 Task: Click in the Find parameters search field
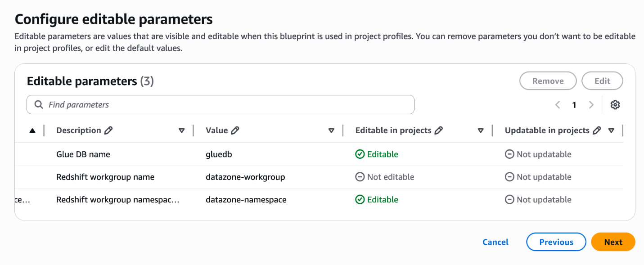click(225, 105)
